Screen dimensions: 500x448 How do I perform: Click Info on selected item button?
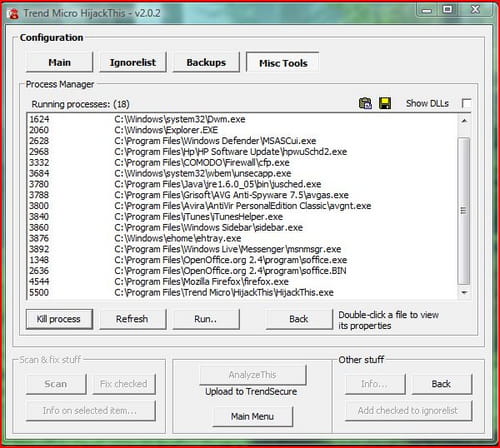pyautogui.click(x=91, y=411)
